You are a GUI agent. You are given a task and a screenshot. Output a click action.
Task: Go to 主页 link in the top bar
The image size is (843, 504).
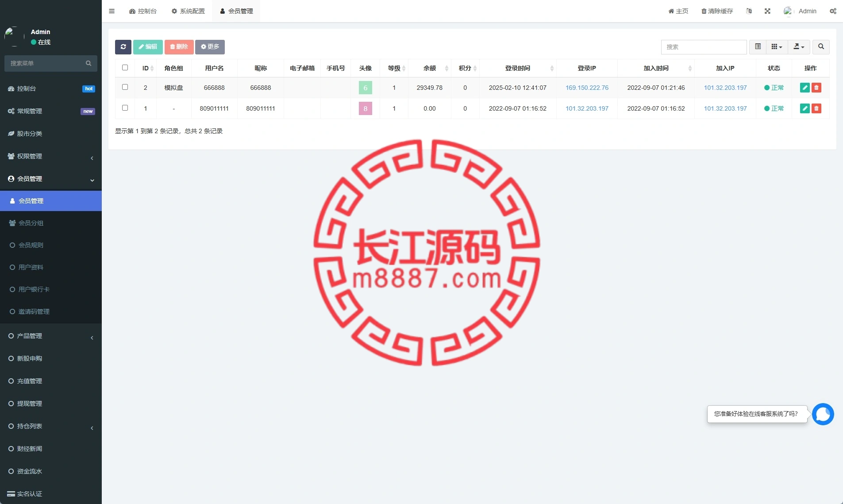click(x=678, y=11)
